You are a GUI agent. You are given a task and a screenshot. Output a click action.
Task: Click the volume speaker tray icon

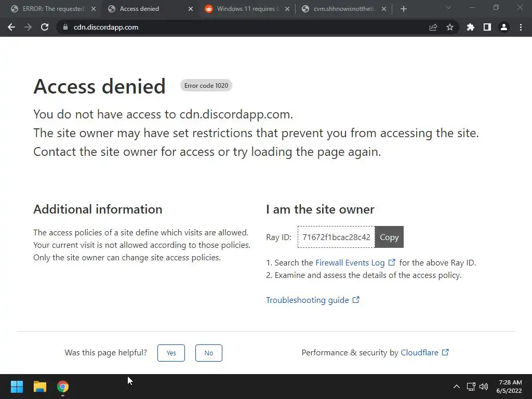coord(484,387)
